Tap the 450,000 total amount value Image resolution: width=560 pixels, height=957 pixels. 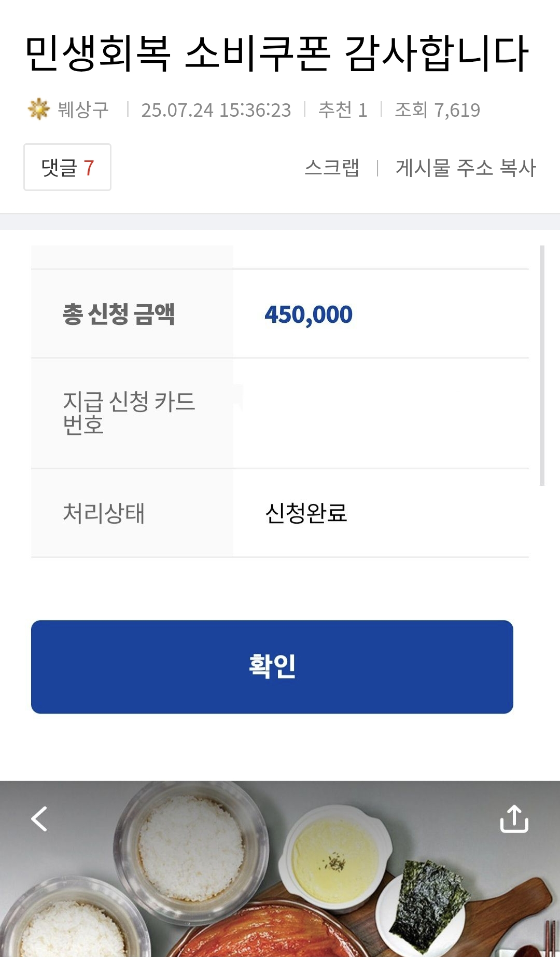[x=309, y=314]
